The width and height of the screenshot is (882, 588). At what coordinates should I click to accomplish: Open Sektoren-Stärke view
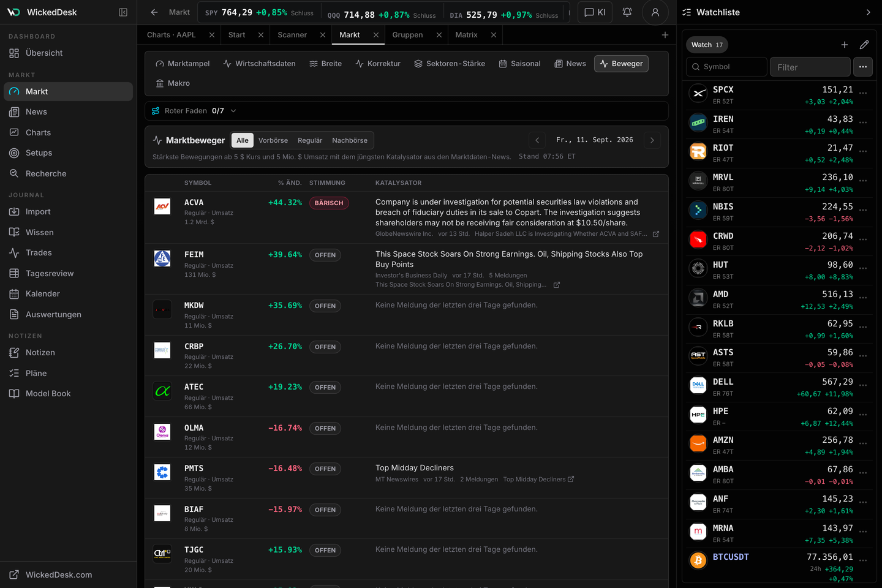click(450, 64)
